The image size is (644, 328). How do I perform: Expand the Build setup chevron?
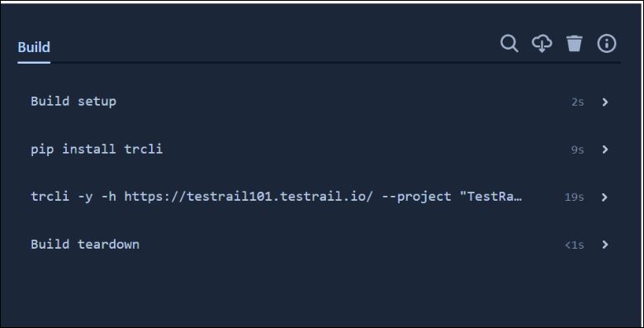(604, 102)
